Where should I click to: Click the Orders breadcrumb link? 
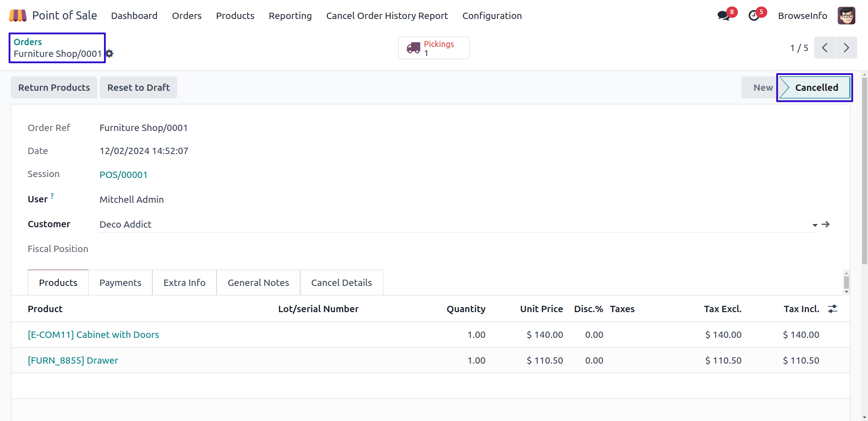point(28,42)
